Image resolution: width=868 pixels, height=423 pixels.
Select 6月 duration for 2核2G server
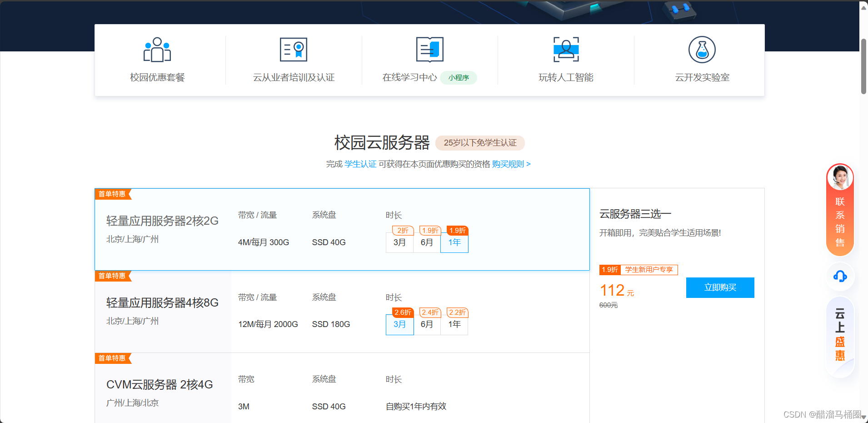tap(427, 242)
